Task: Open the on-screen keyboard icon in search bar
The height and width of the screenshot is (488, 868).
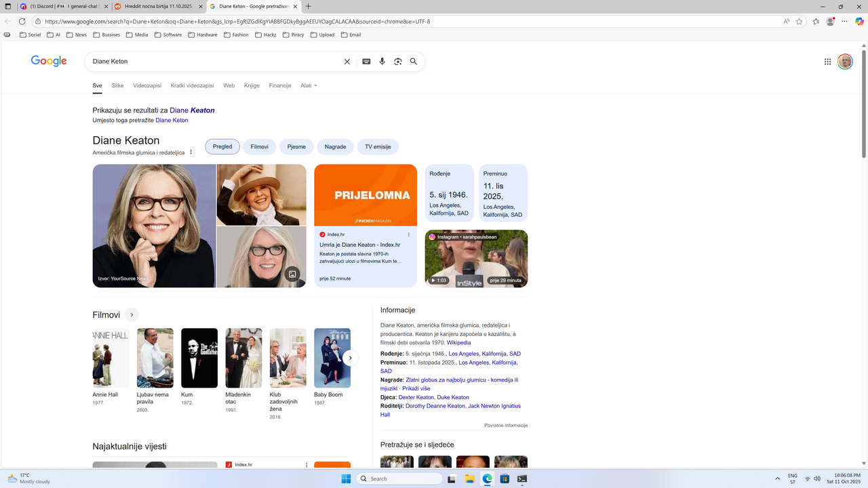Action: pos(366,61)
